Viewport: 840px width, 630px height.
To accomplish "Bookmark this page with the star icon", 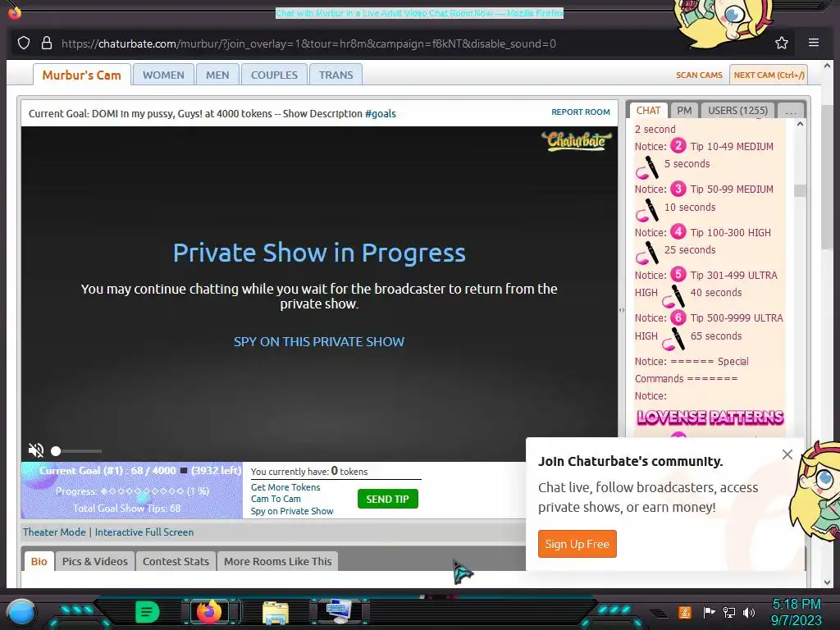I will [x=782, y=43].
